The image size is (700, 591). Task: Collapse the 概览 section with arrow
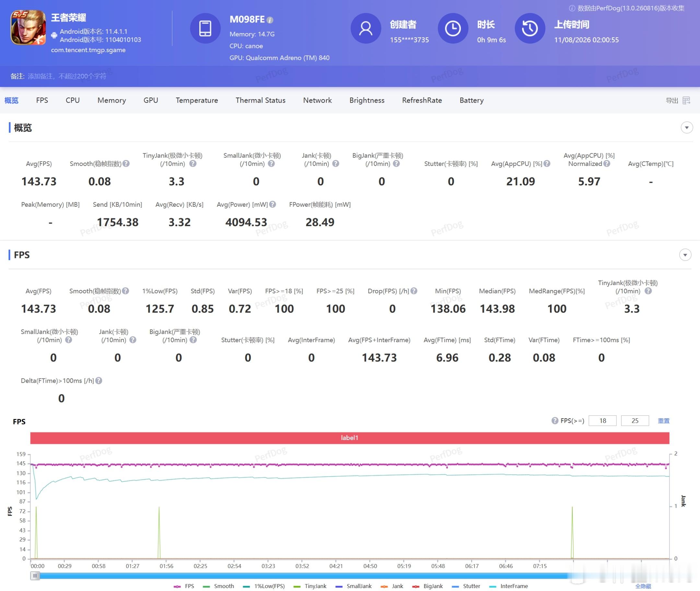(x=687, y=128)
